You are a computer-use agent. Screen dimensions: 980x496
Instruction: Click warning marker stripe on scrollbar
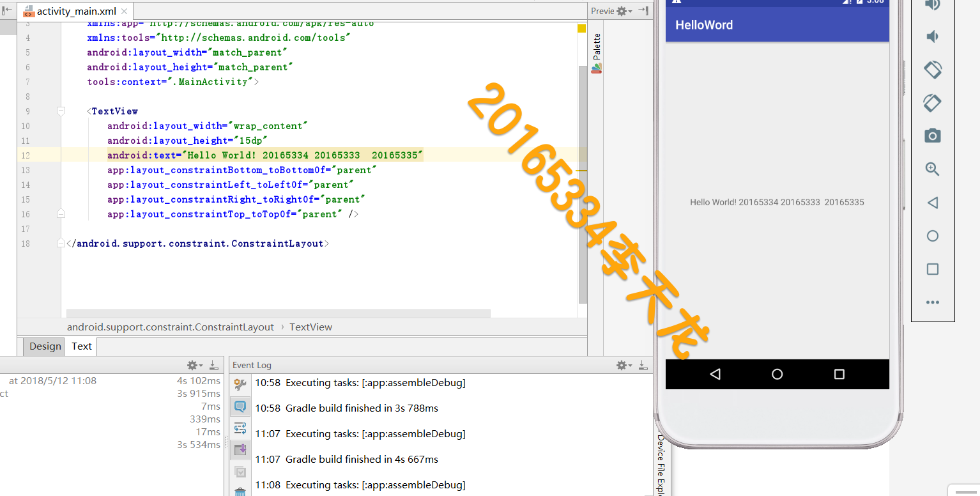[x=581, y=171]
